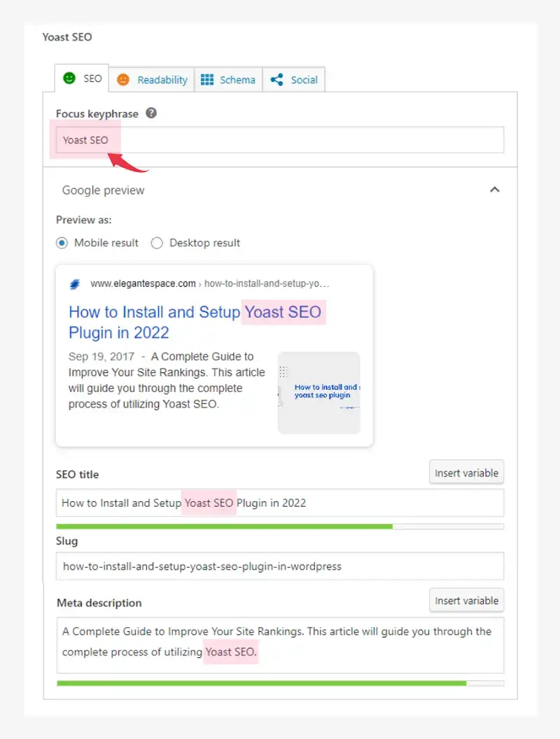Screen dimensions: 560x739
Task: Select the Mobile result preview option
Action: click(64, 243)
